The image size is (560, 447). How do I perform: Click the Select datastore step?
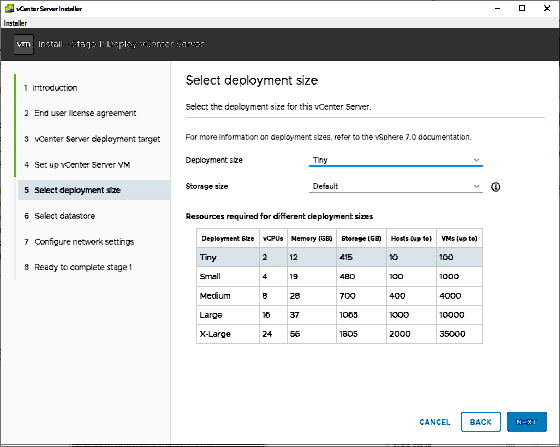[x=60, y=216]
